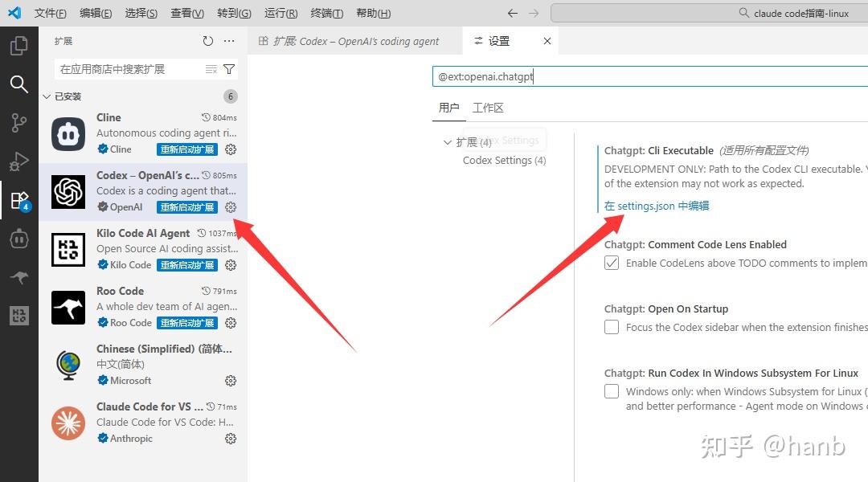Close the 设置 tab
The height and width of the screenshot is (482, 868).
pos(547,41)
